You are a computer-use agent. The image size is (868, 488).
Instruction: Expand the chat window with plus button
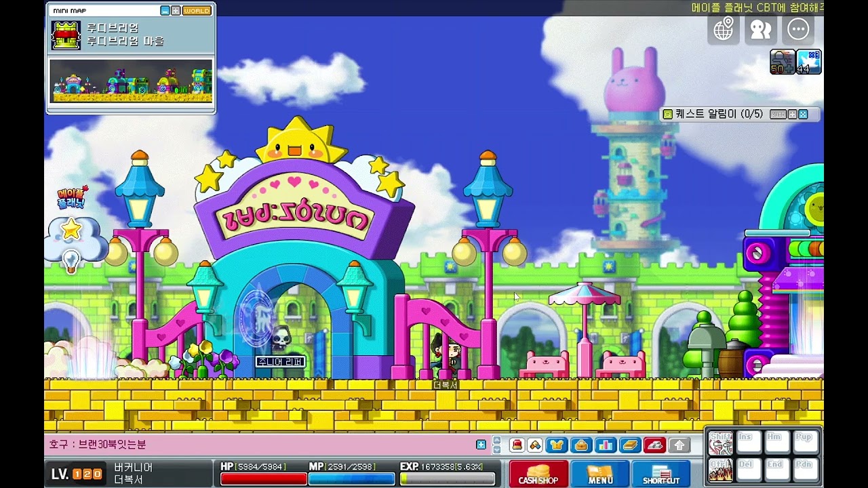tap(481, 445)
